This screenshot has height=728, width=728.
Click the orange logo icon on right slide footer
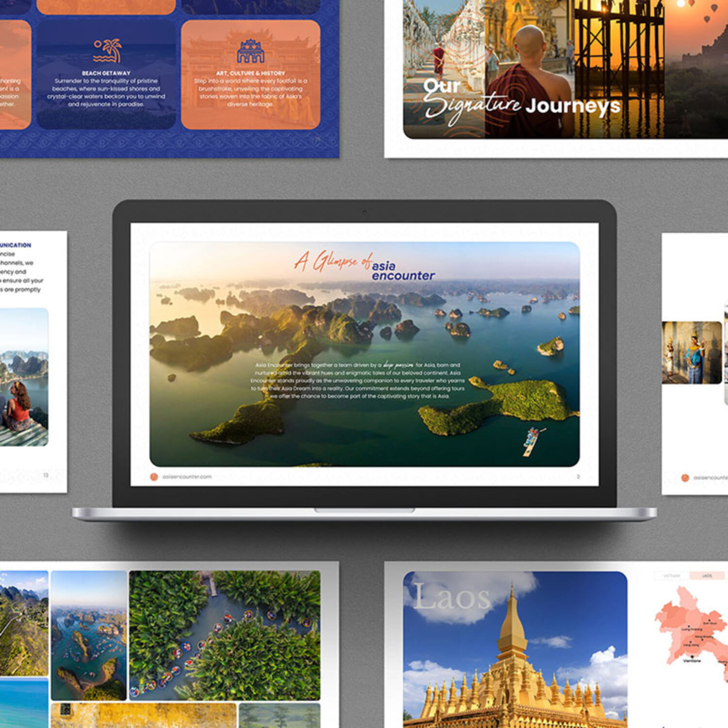click(x=685, y=478)
